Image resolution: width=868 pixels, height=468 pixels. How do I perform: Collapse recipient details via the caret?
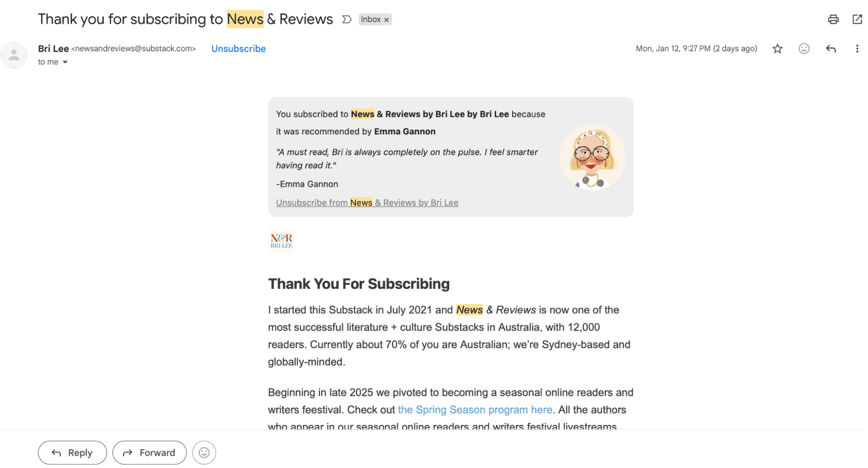pyautogui.click(x=65, y=62)
